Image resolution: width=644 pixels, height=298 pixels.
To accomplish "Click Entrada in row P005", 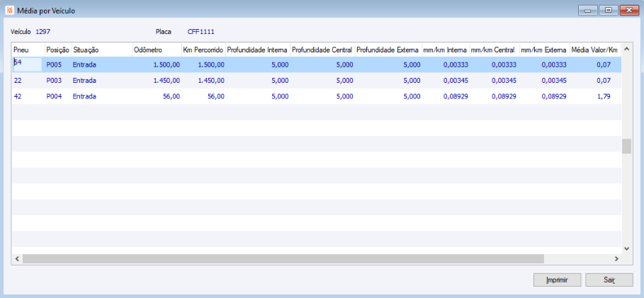I will (x=84, y=65).
